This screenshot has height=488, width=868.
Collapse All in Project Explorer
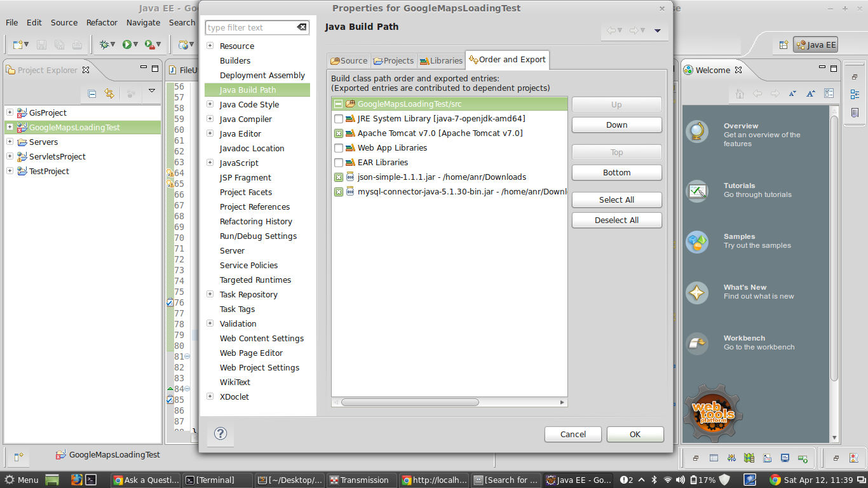click(92, 93)
